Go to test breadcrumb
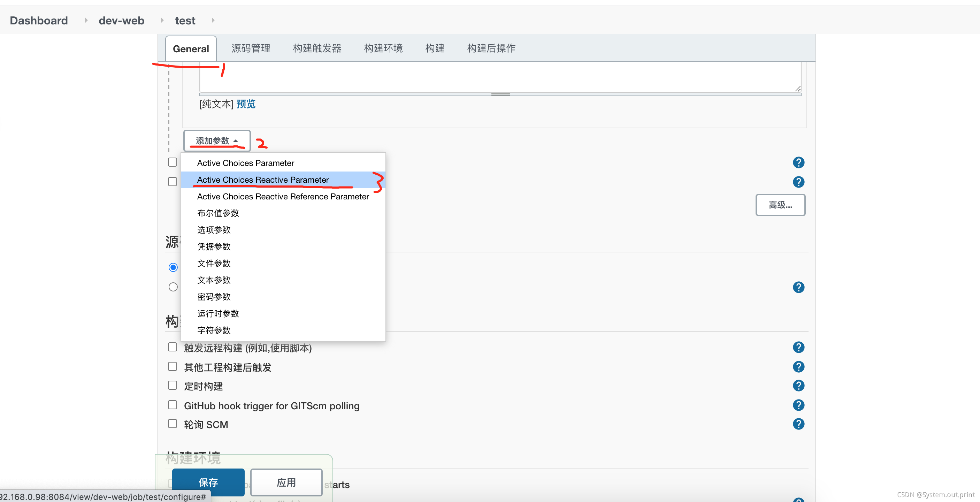 [x=185, y=20]
